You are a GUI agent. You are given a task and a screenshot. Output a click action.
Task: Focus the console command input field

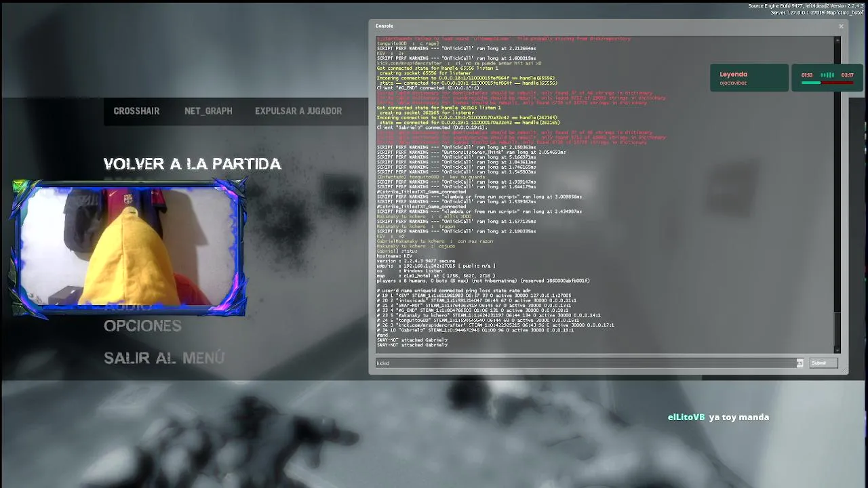tap(587, 363)
